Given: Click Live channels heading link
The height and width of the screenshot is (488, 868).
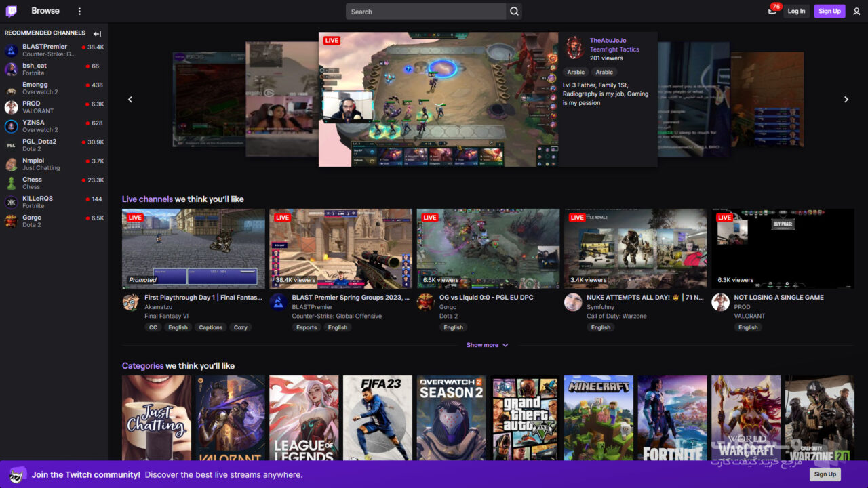Looking at the screenshot, I should pos(147,199).
